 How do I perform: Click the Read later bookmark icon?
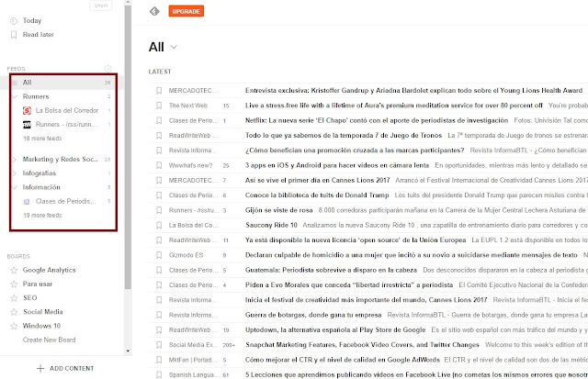click(14, 35)
